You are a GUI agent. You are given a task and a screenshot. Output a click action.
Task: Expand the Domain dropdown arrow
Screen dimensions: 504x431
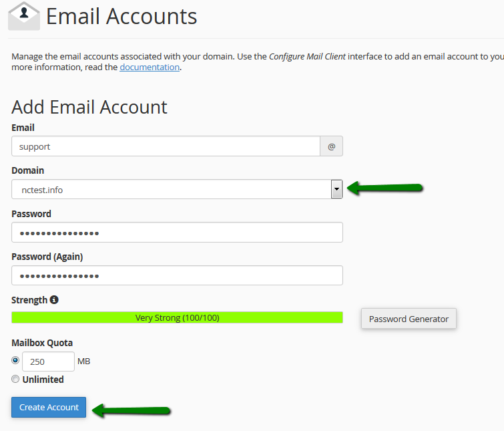(336, 189)
